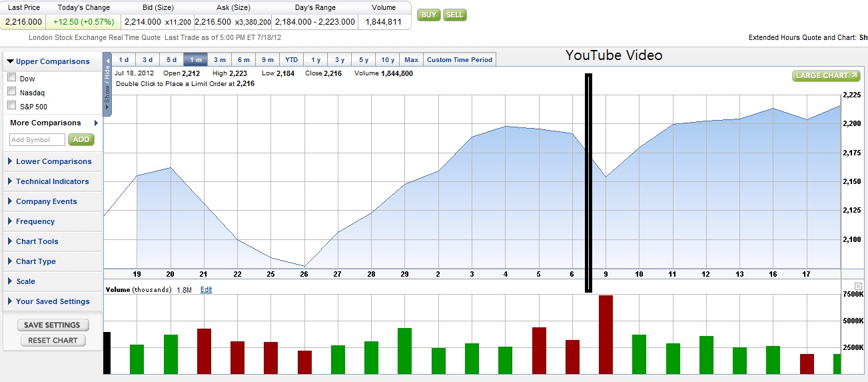This screenshot has height=382, width=868.
Task: Switch to the YTD time range tab
Action: pyautogui.click(x=292, y=60)
